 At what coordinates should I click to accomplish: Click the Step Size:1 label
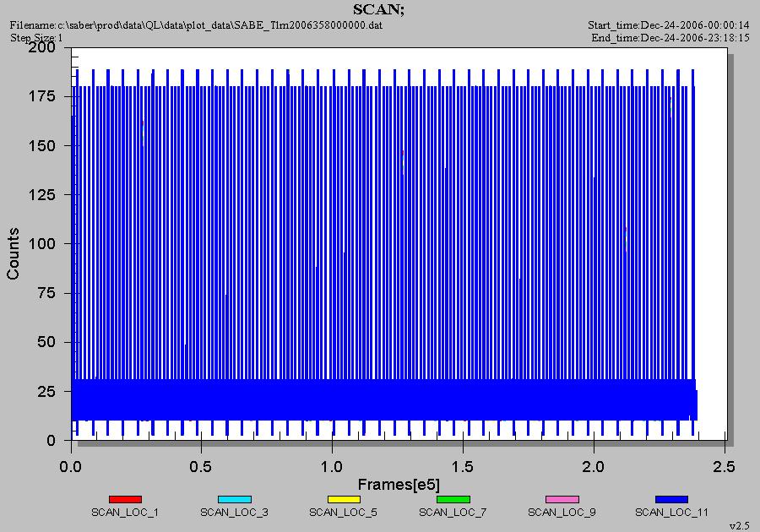(x=36, y=38)
